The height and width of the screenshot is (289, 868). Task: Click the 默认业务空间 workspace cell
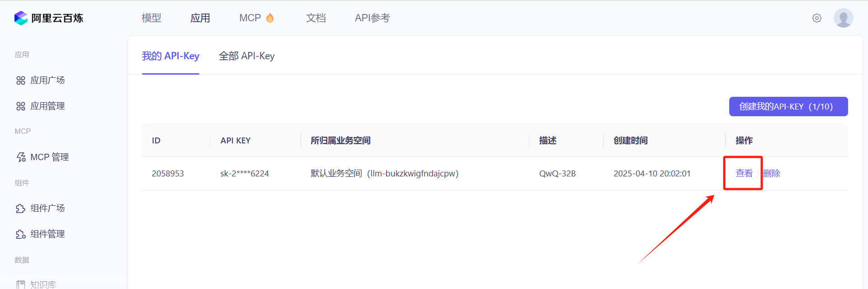tap(384, 174)
